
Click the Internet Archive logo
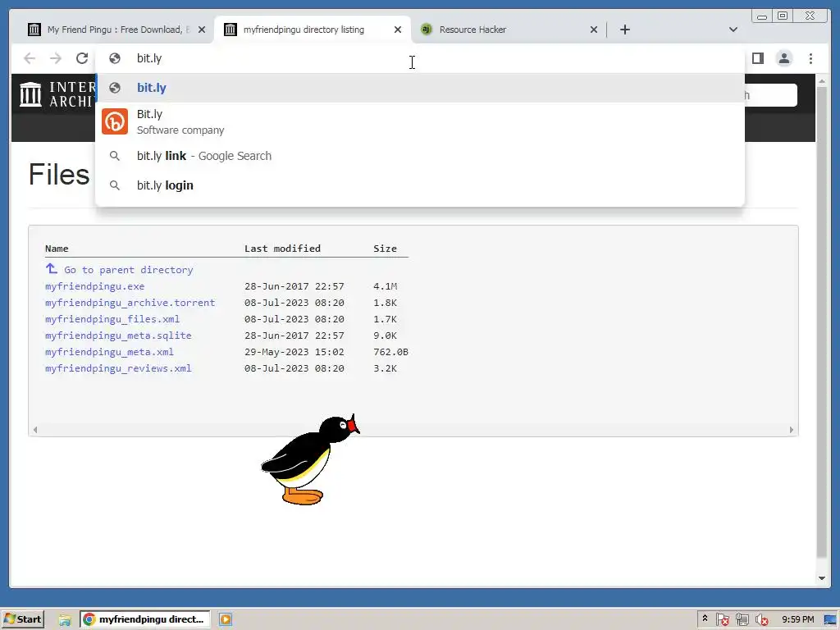click(x=56, y=94)
